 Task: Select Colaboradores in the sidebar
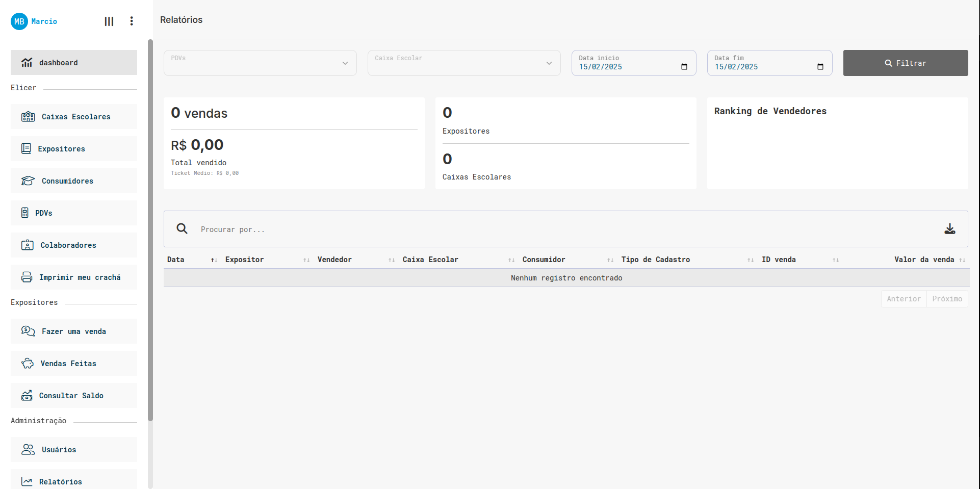click(74, 245)
